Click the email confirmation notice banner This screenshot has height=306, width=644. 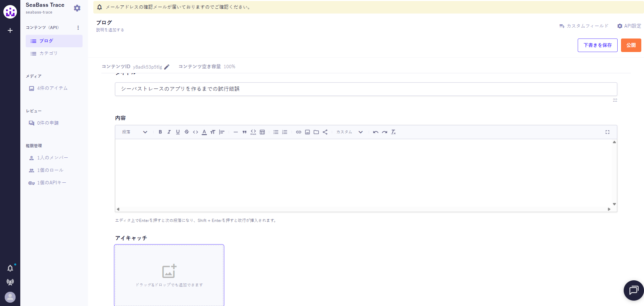[x=369, y=7]
